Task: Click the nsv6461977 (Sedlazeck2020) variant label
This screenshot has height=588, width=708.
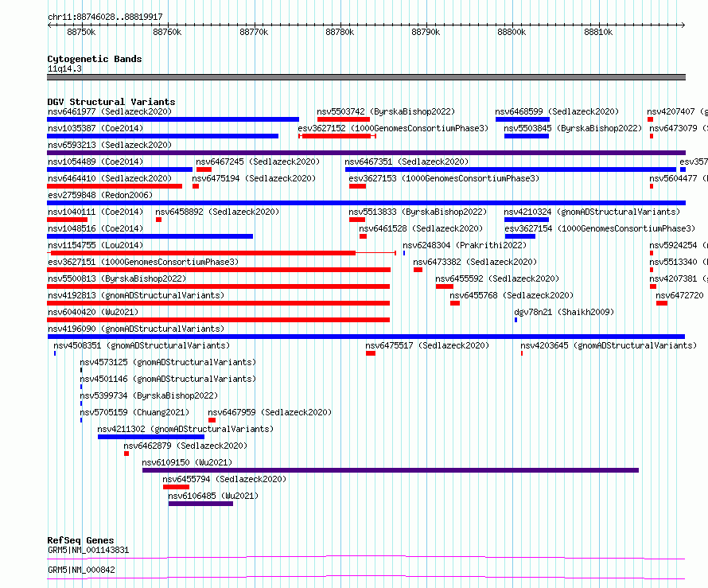Action: click(110, 111)
